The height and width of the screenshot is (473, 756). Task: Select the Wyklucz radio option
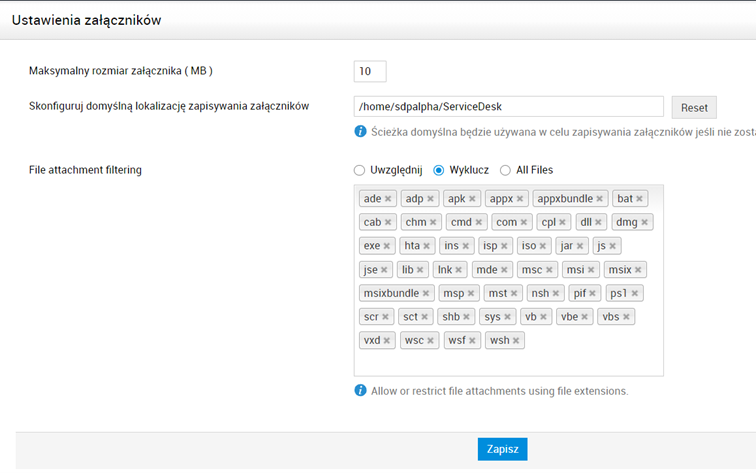click(x=439, y=170)
